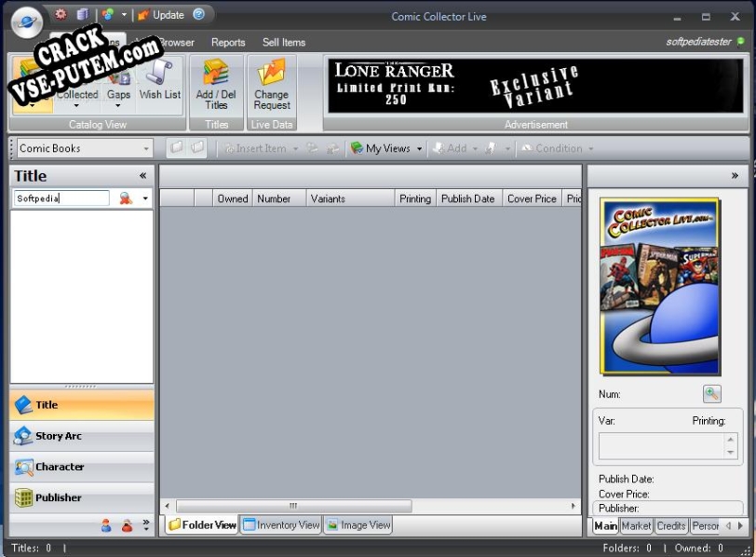Click the softpediatester username label
Image resolution: width=756 pixels, height=557 pixels.
coord(698,42)
